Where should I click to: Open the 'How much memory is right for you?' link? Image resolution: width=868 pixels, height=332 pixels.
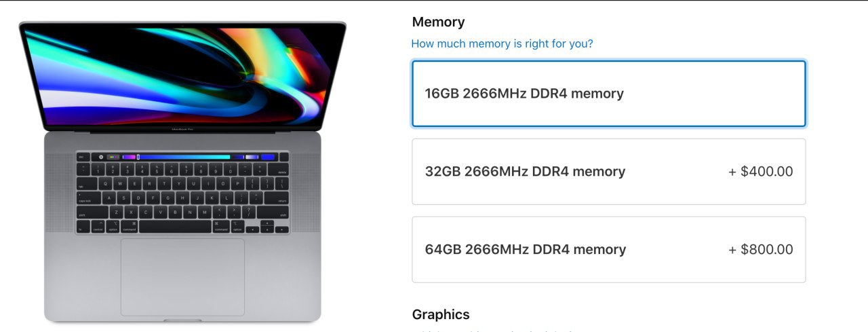click(x=502, y=43)
